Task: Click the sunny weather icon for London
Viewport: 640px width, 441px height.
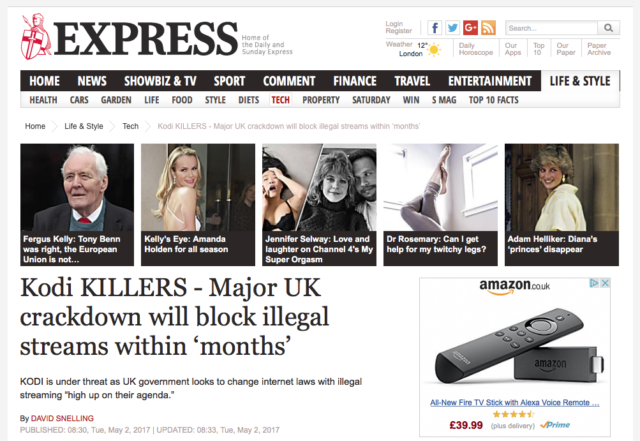Action: coord(434,50)
